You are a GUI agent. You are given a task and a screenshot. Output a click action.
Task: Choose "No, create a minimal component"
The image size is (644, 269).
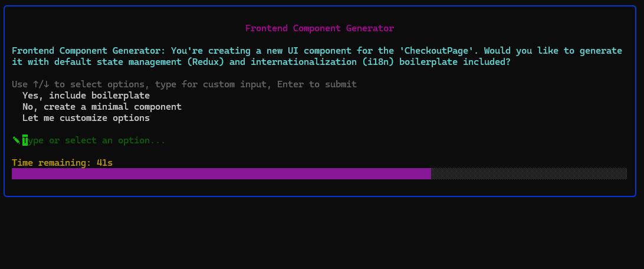coord(101,107)
